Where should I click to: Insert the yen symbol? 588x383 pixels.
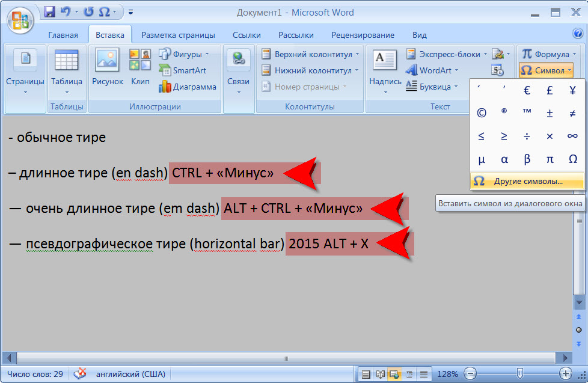[x=572, y=90]
